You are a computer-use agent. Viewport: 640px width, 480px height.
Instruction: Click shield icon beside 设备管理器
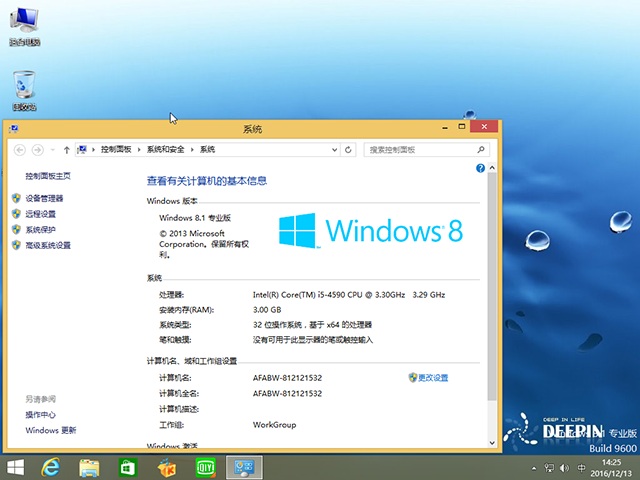(16, 198)
